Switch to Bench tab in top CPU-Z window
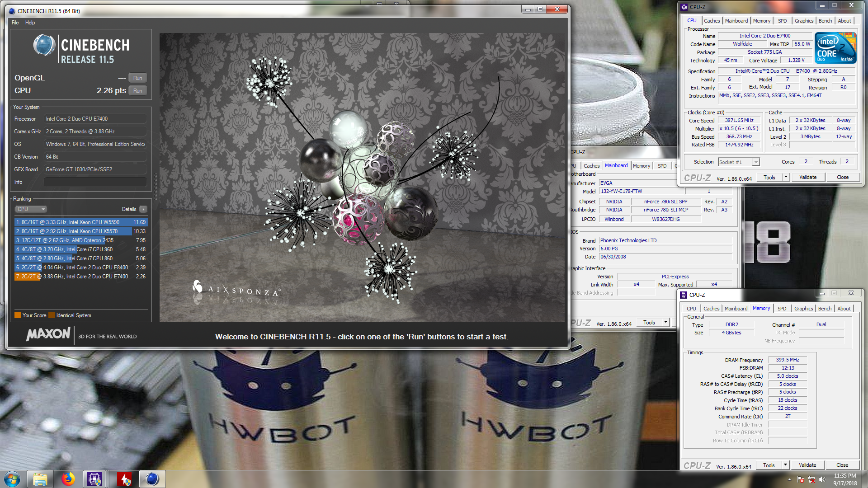868x488 pixels. 826,21
